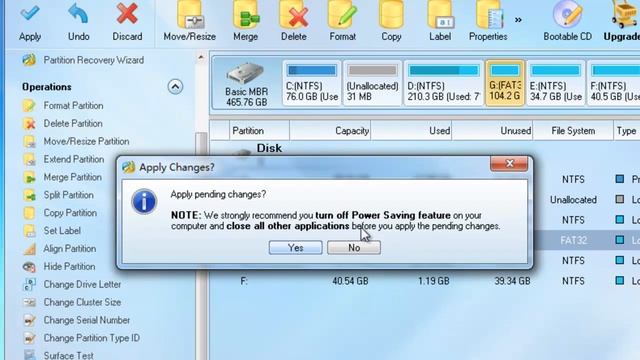Screen dimensions: 640x360
Task: Click the Change Drive Letter sidebar icon
Action: click(29, 284)
